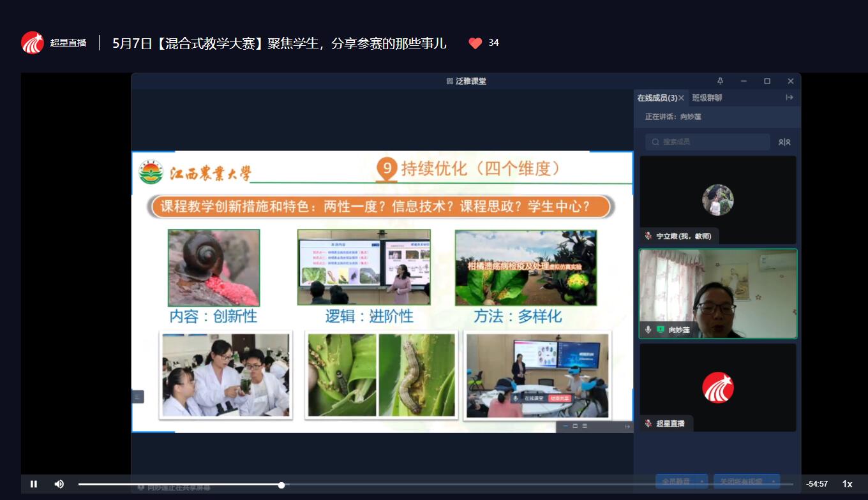
Task: Collapse the members side panel arrow
Action: point(789,98)
